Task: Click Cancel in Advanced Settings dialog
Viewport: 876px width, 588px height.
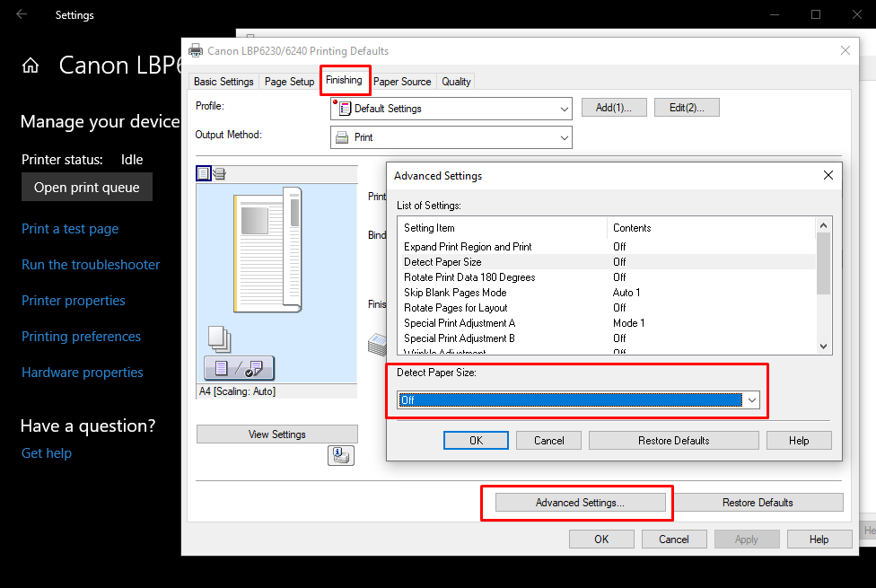Action: coord(548,441)
